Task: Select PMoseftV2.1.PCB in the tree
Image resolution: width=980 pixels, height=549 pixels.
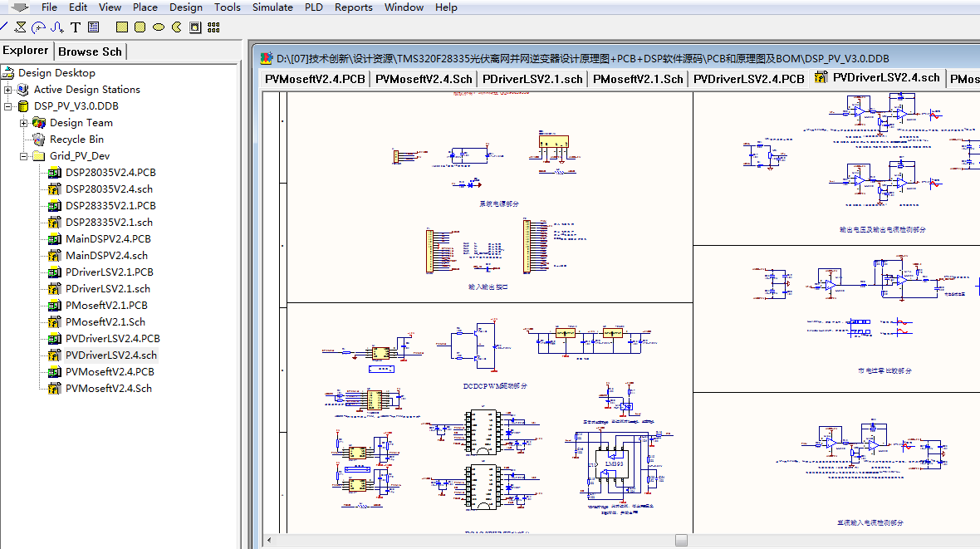Action: [107, 305]
